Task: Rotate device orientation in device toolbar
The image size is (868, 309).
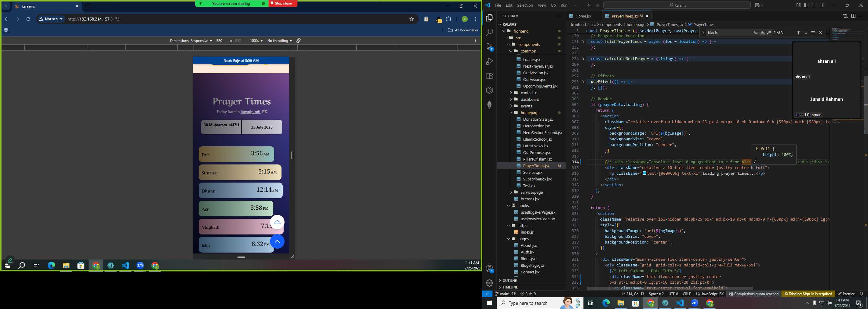Action: [298, 40]
